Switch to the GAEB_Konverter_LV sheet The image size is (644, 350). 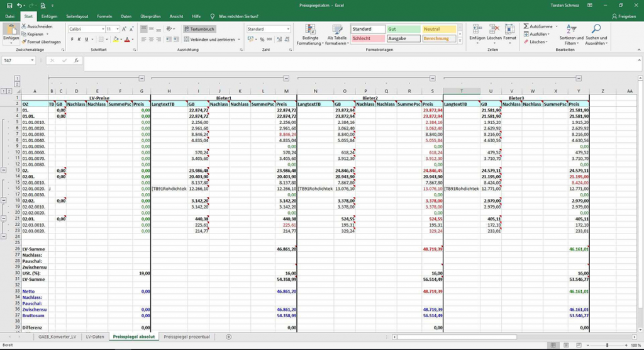[x=57, y=337]
